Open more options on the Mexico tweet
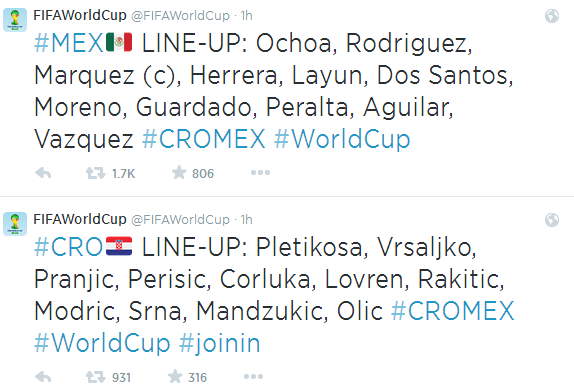 (x=260, y=172)
